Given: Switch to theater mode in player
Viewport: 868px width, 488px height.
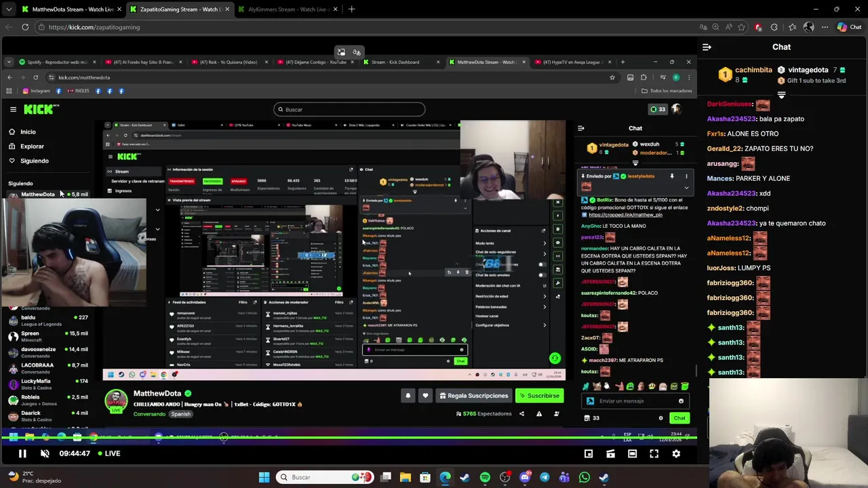Looking at the screenshot, I should tap(632, 453).
